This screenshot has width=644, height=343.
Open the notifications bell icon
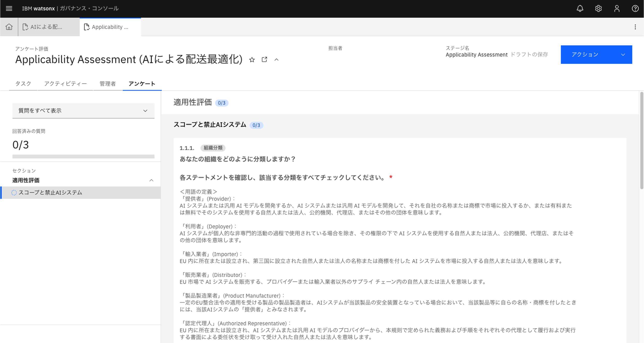coord(580,9)
